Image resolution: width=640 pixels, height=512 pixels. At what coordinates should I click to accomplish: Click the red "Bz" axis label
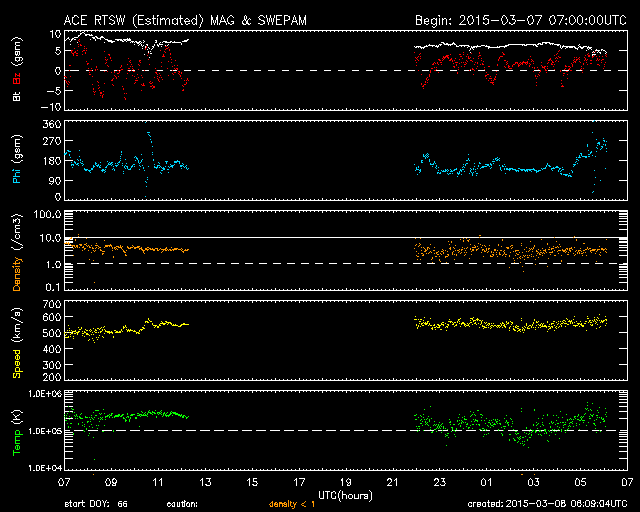[16, 78]
